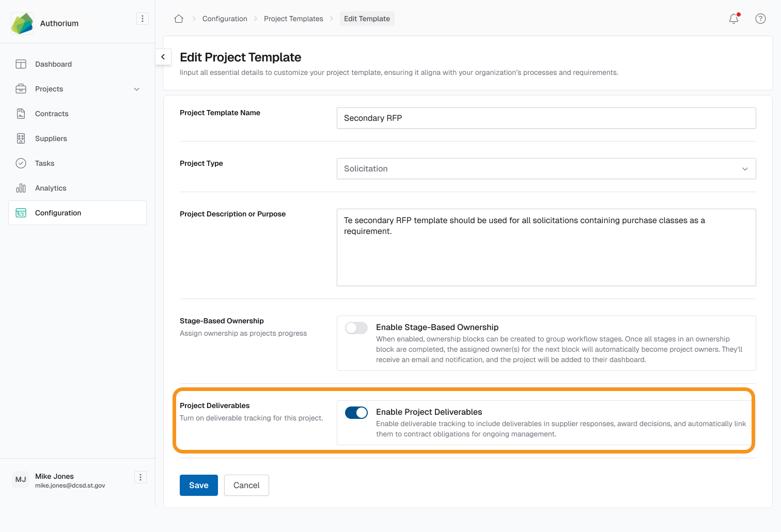781x532 pixels.
Task: Select the Contracts icon in sidebar
Action: pos(51,114)
